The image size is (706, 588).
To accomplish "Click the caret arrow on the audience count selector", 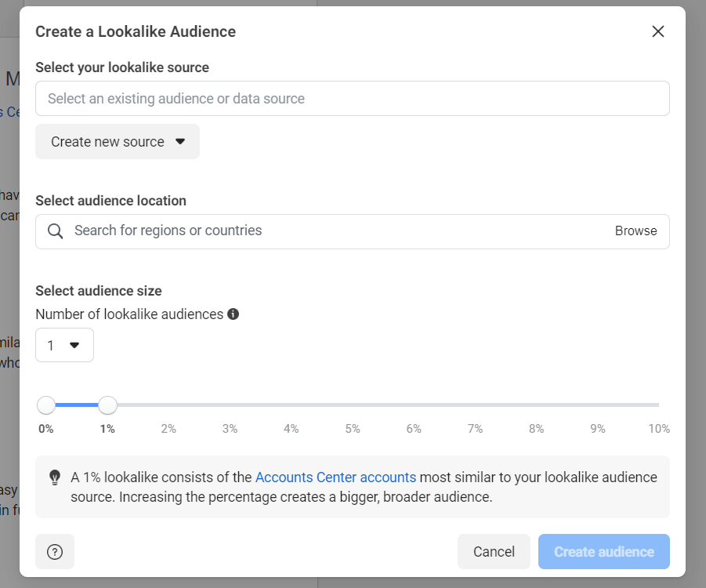I will point(75,345).
